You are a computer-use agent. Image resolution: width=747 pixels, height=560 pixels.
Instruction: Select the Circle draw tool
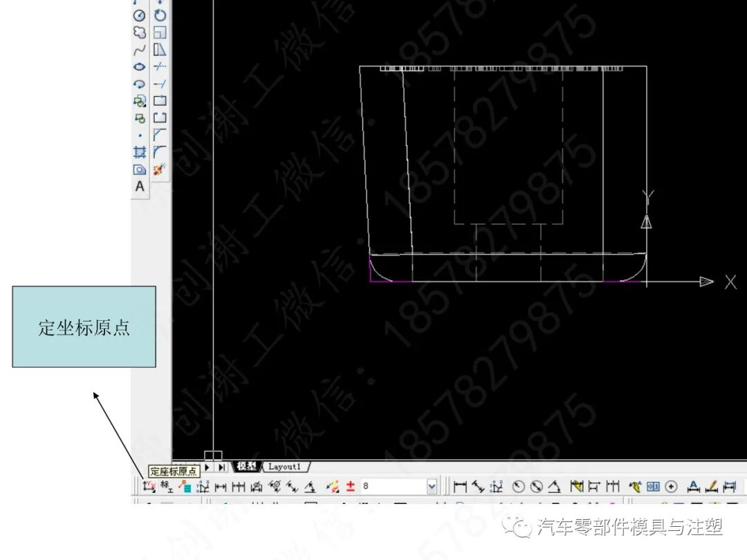click(139, 16)
